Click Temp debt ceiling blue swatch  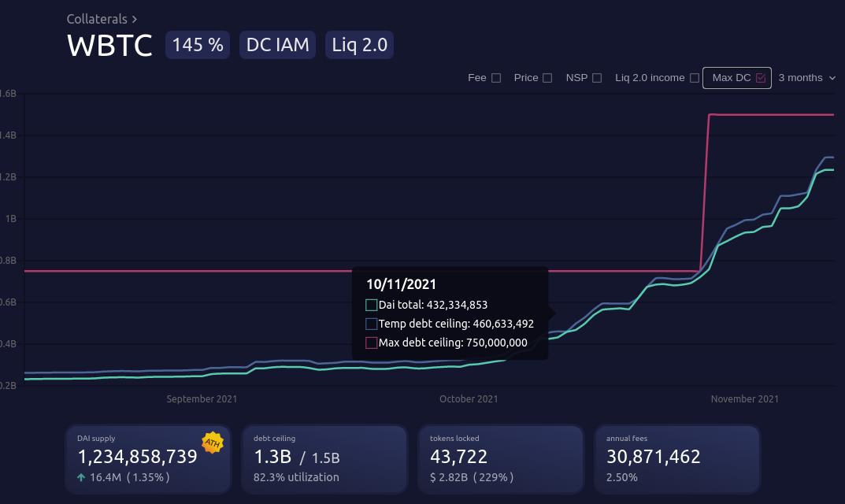tap(372, 324)
